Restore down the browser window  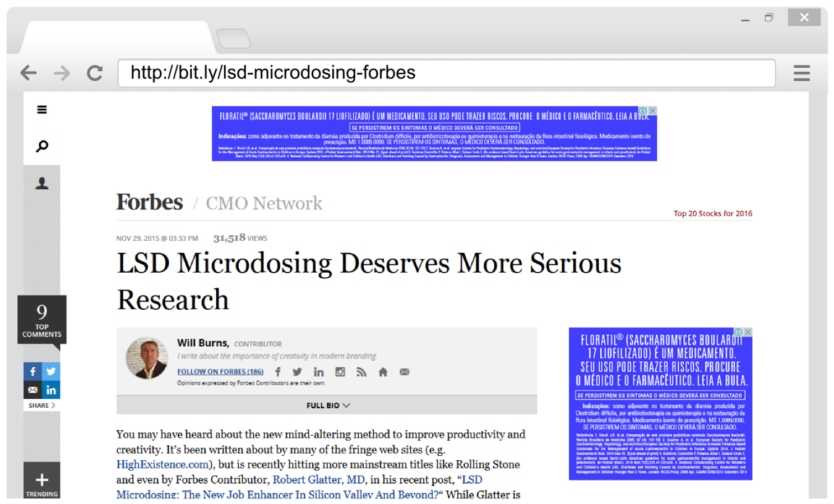pos(769,18)
